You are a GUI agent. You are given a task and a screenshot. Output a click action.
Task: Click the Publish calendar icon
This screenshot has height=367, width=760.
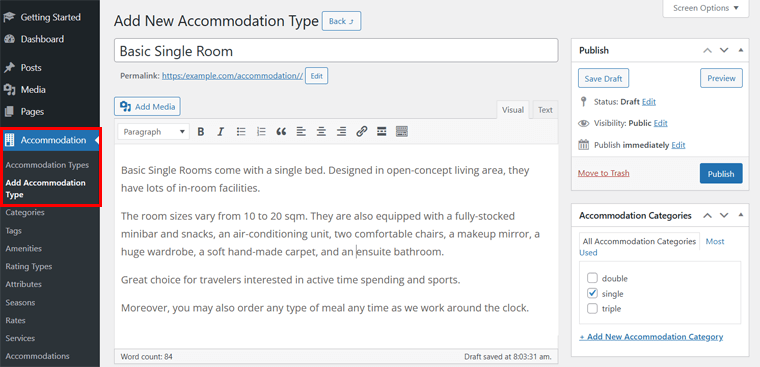click(x=584, y=144)
